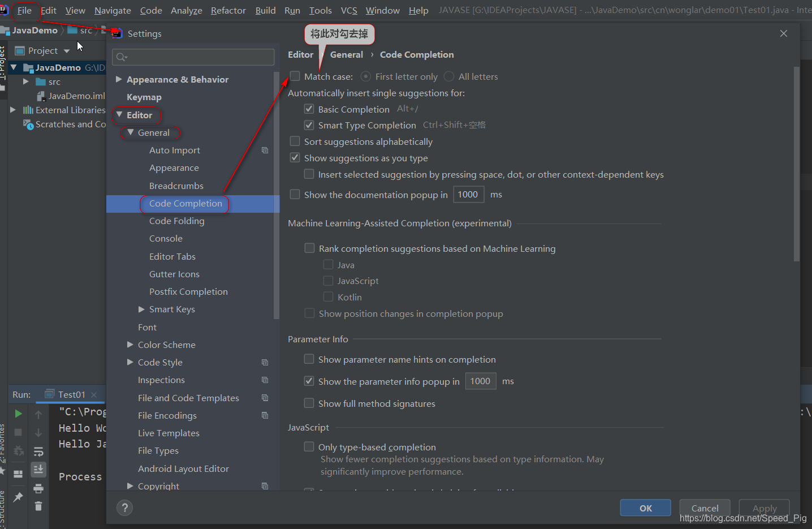
Task: Expand the Copyright node
Action: pos(130,485)
